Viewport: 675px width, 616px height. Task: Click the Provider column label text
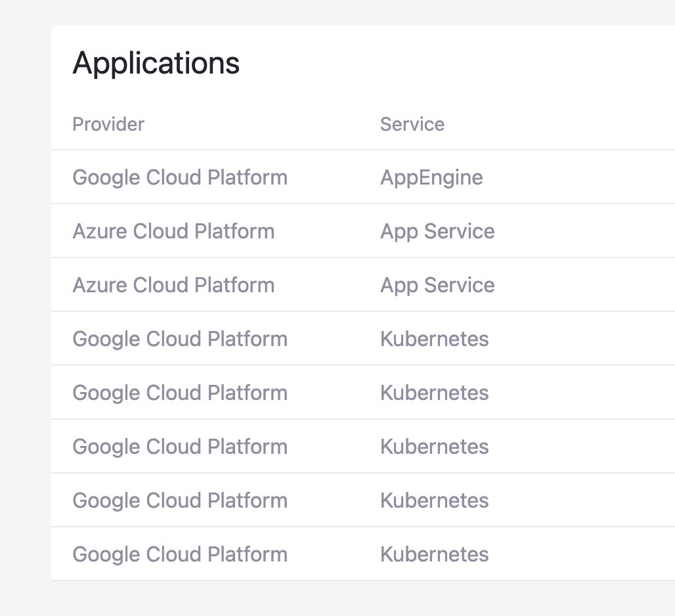point(108,124)
